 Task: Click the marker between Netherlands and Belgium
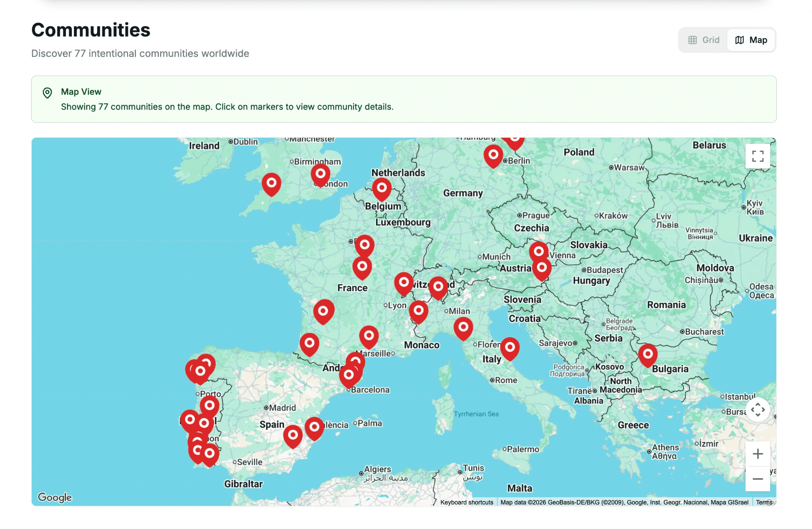[382, 189]
